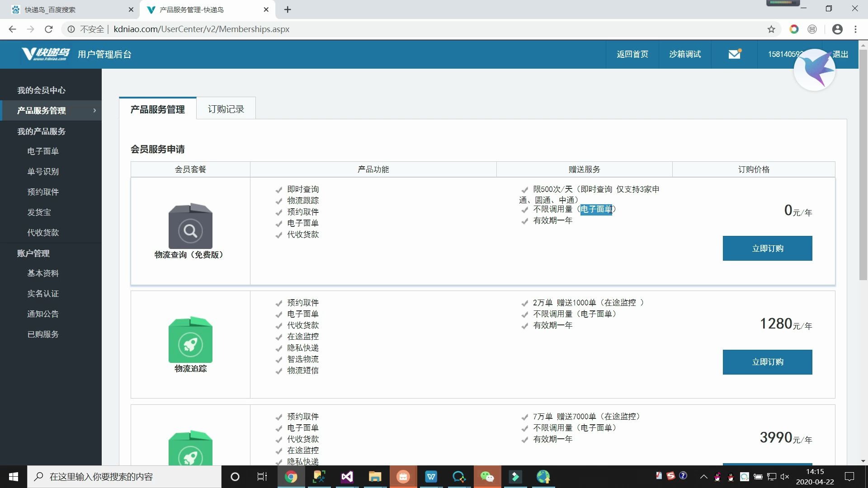Screen dimensions: 868x488
Task: Open 通知公告 in sidebar
Action: click(43, 314)
